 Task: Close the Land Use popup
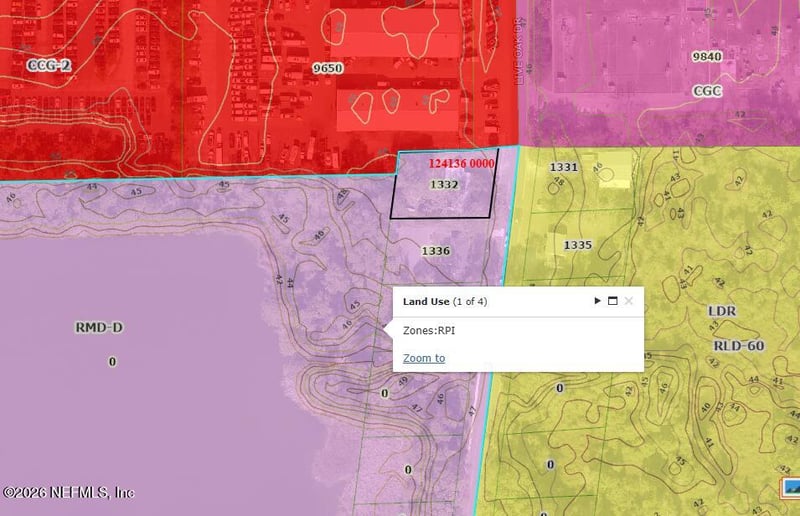629,301
